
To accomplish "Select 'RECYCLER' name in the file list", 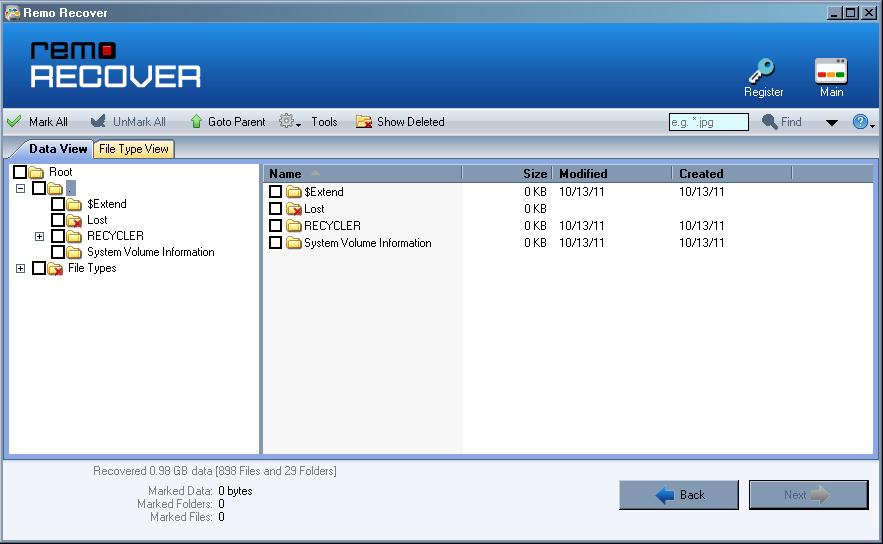I will pyautogui.click(x=332, y=226).
